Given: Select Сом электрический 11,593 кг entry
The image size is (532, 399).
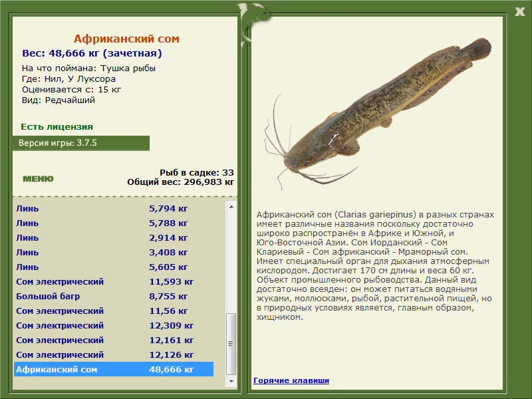Looking at the screenshot, I should coord(114,281).
